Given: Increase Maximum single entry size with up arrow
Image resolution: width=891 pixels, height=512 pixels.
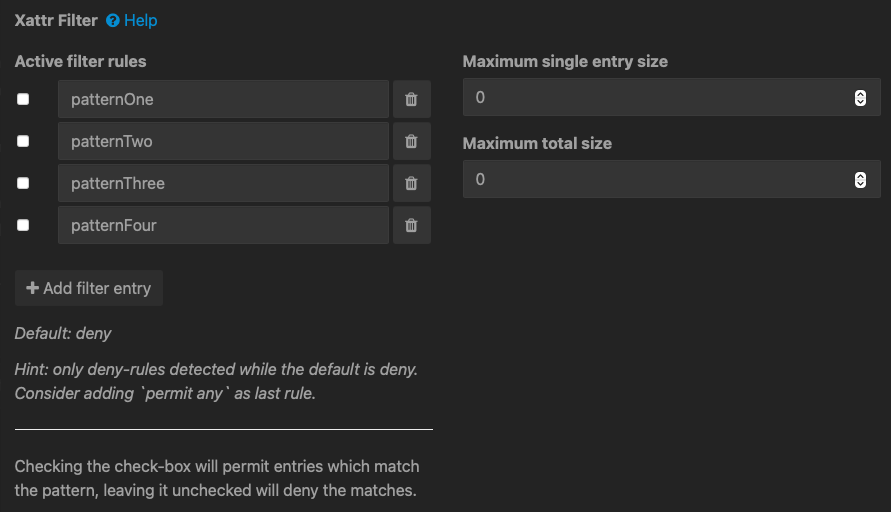Looking at the screenshot, I should [860, 94].
